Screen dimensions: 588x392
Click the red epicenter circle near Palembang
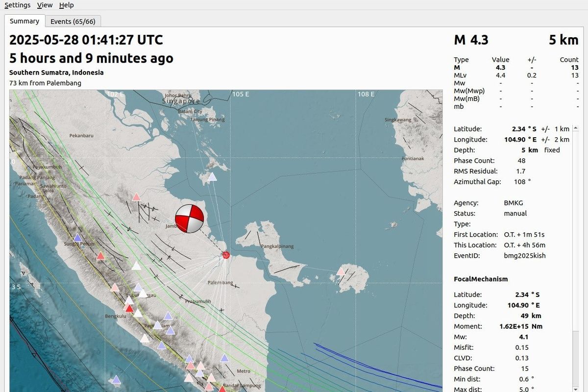coord(226,255)
